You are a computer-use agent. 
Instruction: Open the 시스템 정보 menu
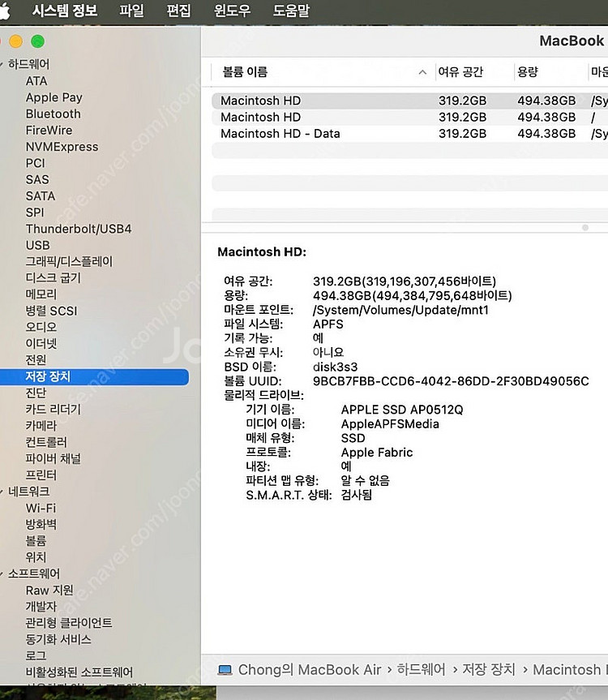coord(65,11)
